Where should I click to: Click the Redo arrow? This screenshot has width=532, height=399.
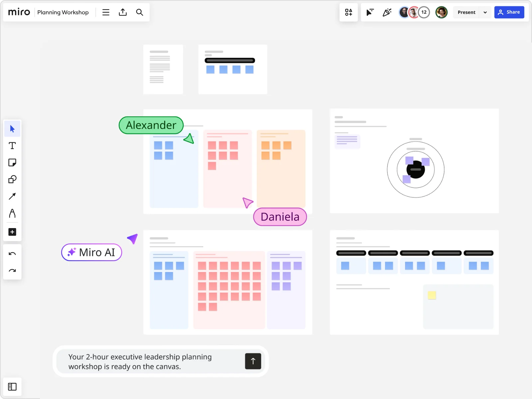pos(12,271)
